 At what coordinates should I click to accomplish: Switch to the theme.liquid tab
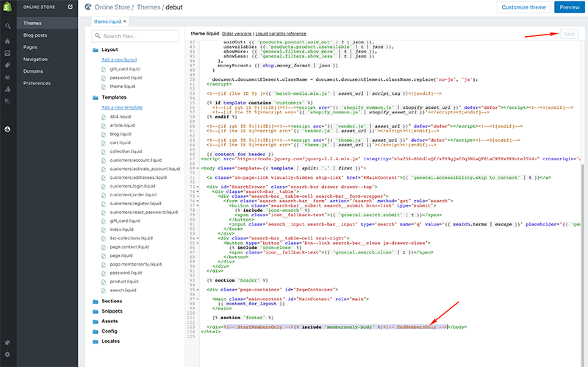[107, 21]
